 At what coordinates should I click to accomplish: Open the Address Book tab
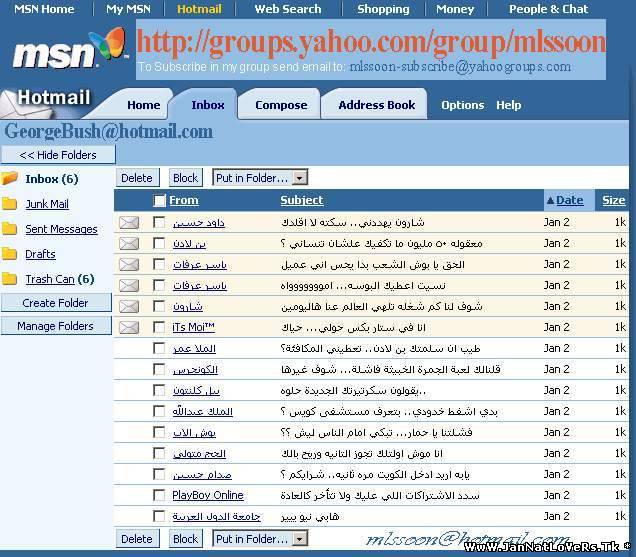click(x=376, y=105)
